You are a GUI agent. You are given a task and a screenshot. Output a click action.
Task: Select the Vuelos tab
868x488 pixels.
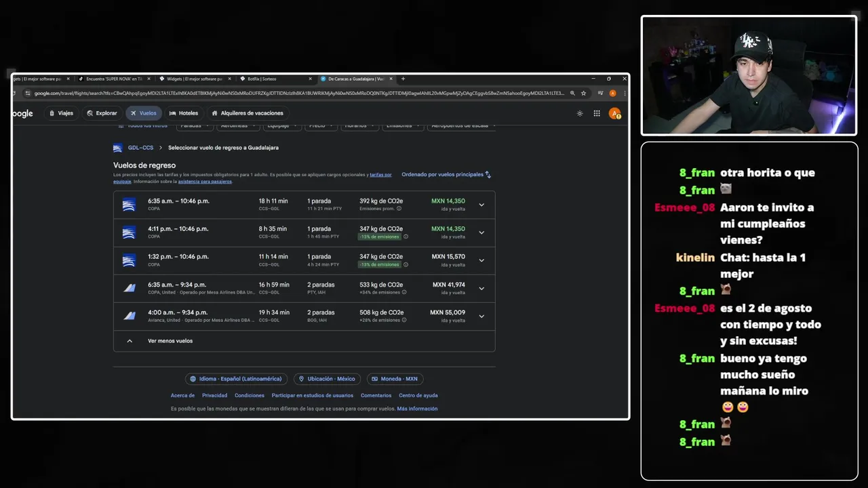(x=144, y=113)
